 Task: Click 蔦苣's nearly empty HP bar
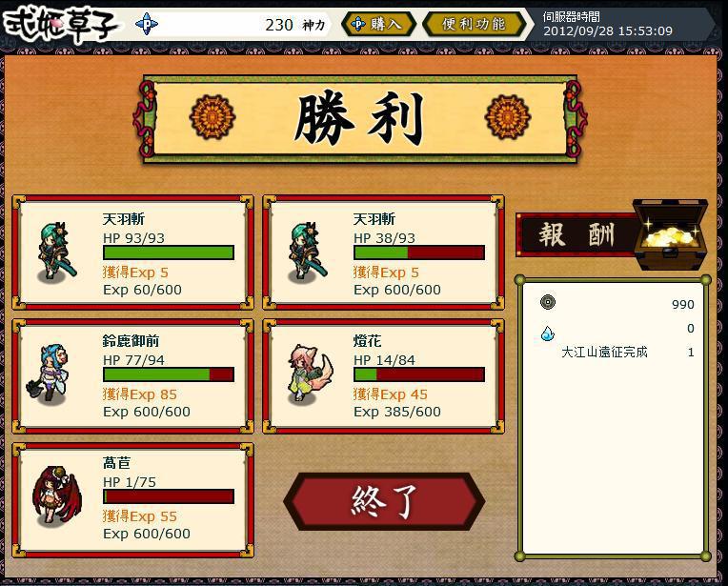click(169, 496)
